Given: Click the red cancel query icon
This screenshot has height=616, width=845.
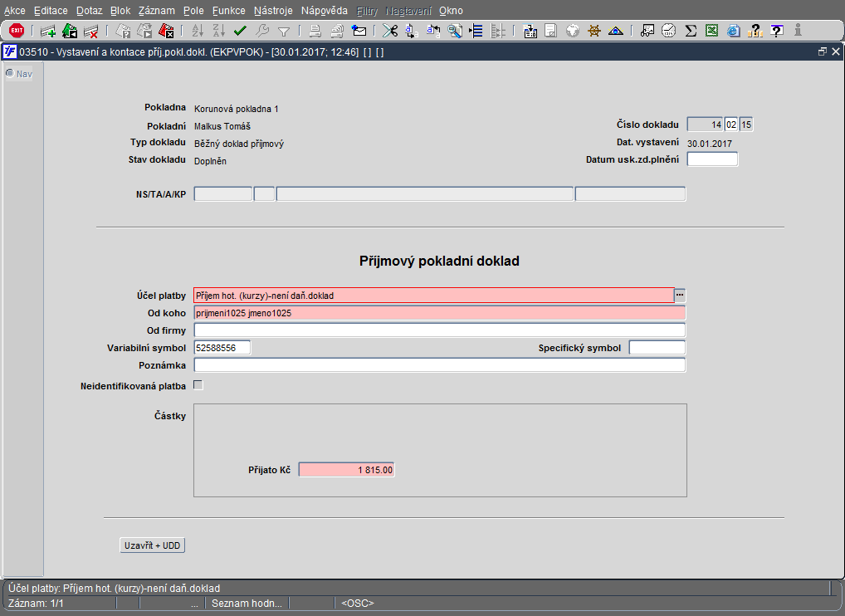Looking at the screenshot, I should pos(166,32).
